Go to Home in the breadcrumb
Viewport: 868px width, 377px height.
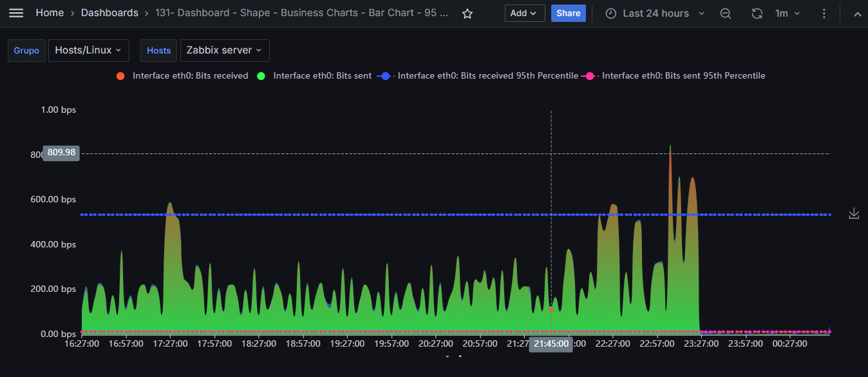pyautogui.click(x=50, y=13)
